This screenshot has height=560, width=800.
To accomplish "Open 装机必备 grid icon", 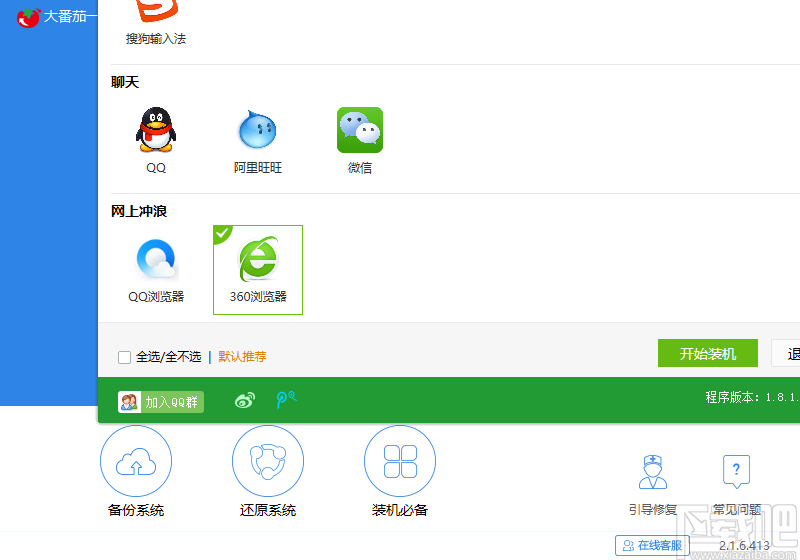I will [400, 461].
